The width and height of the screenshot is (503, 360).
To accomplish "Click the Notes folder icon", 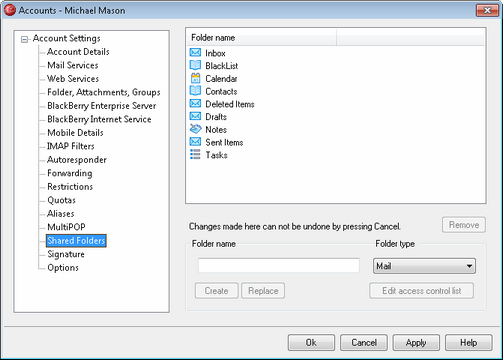I will tap(195, 129).
